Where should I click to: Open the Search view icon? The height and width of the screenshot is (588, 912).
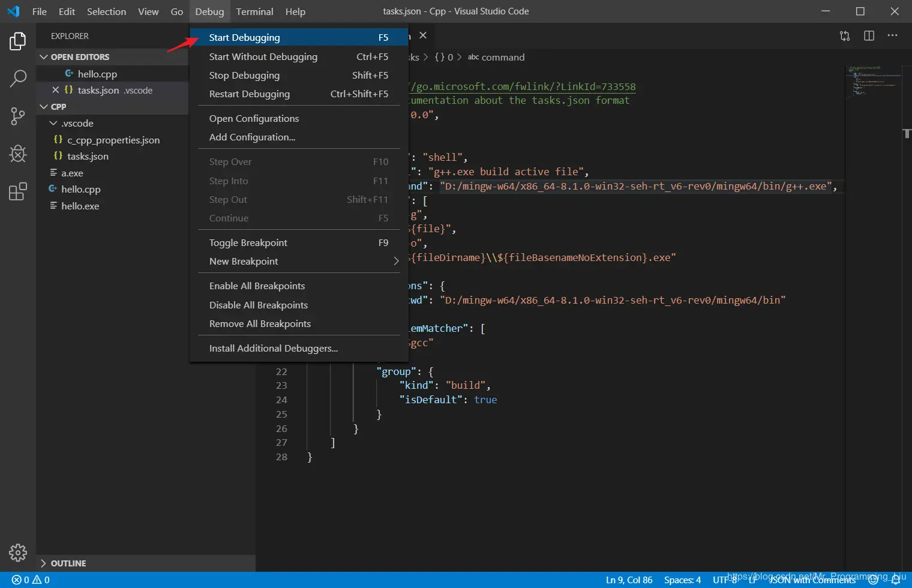[x=18, y=78]
